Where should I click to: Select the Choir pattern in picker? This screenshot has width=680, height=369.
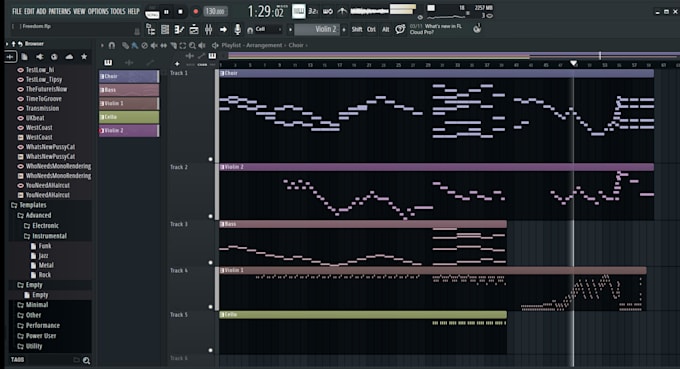tap(129, 76)
